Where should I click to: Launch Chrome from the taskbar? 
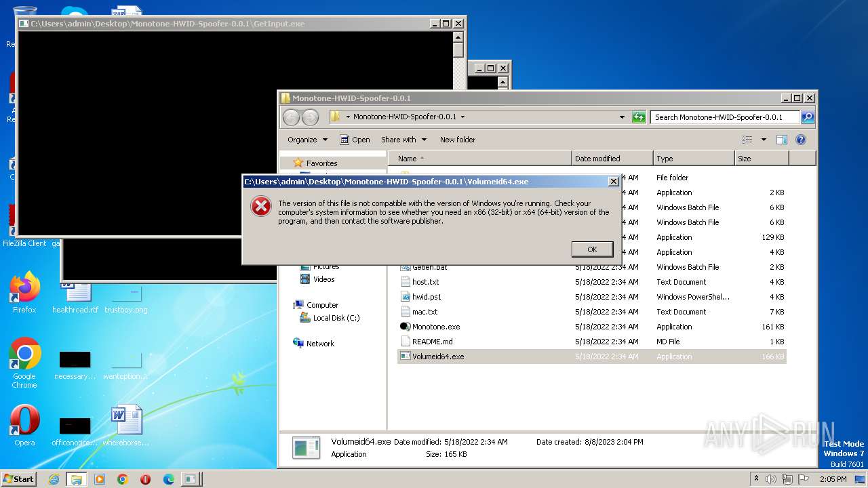(123, 479)
